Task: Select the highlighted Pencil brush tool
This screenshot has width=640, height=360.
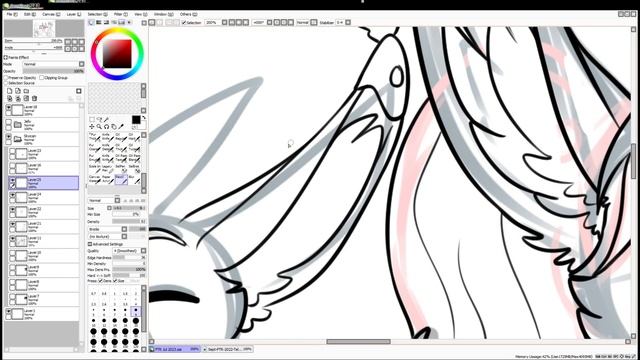Action: tap(121, 179)
